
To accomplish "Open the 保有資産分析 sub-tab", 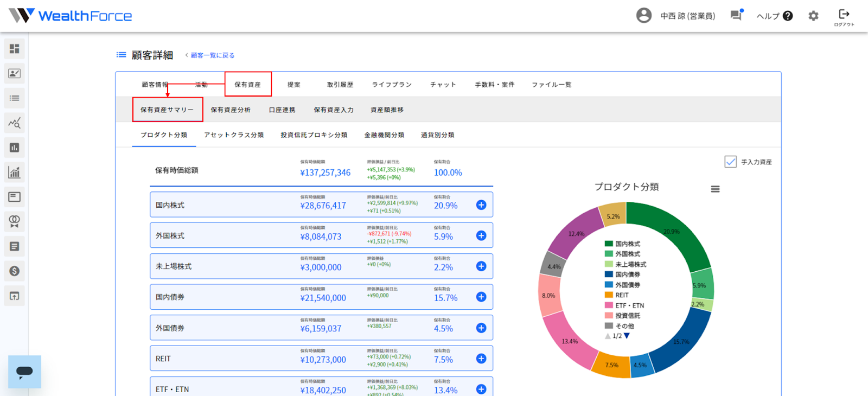I will click(231, 110).
